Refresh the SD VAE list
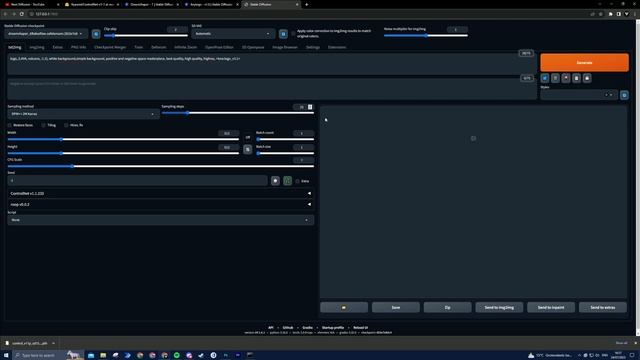Image resolution: width=640 pixels, height=360 pixels. pos(283,34)
